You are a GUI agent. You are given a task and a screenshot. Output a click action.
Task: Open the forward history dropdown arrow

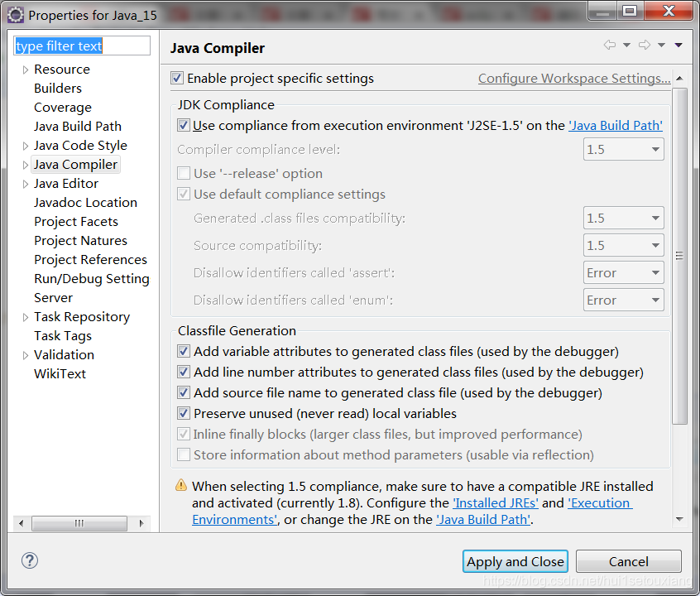point(661,46)
